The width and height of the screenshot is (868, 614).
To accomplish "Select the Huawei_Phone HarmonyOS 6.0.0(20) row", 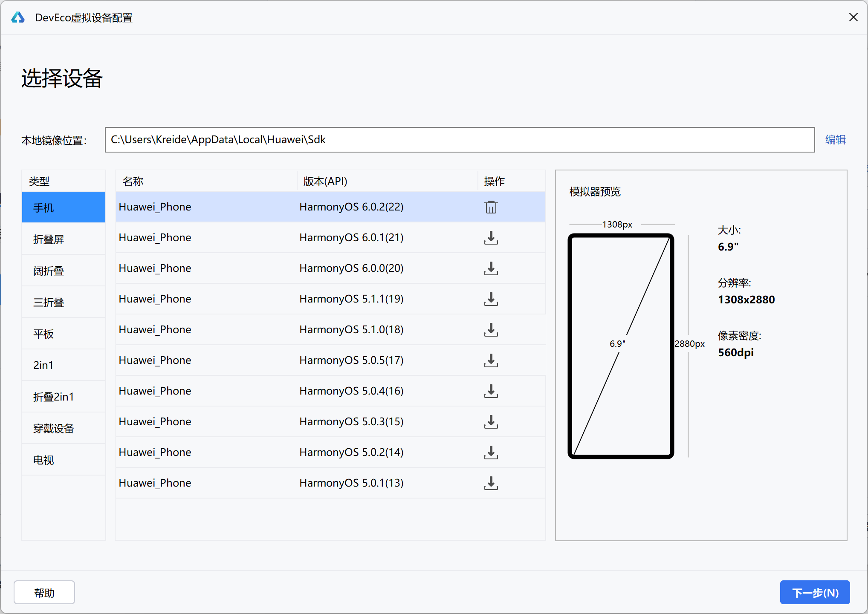I will pyautogui.click(x=330, y=268).
